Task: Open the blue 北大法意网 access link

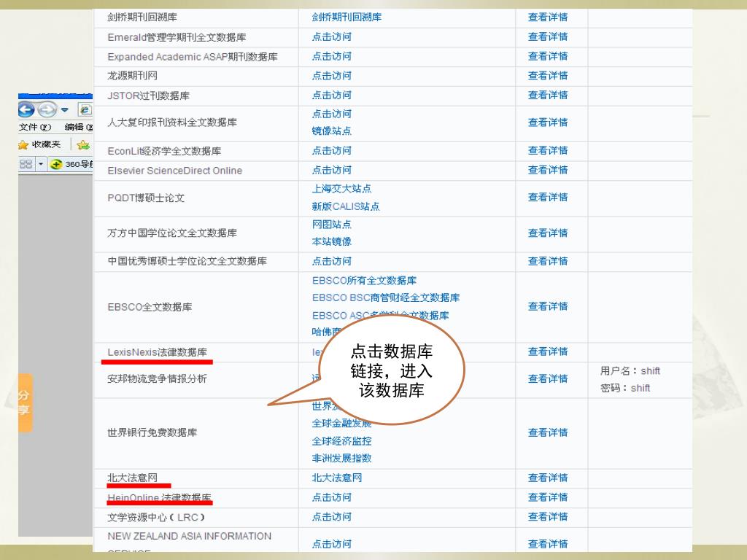Action: pos(337,478)
